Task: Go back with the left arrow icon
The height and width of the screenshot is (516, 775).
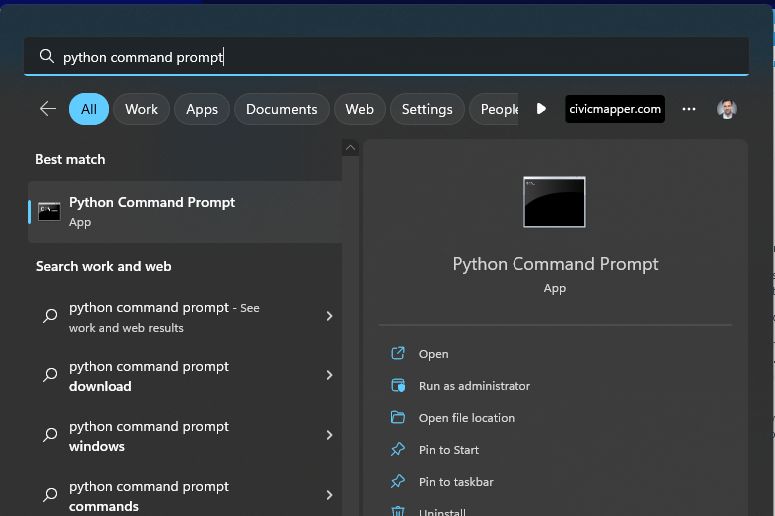Action: [47, 109]
